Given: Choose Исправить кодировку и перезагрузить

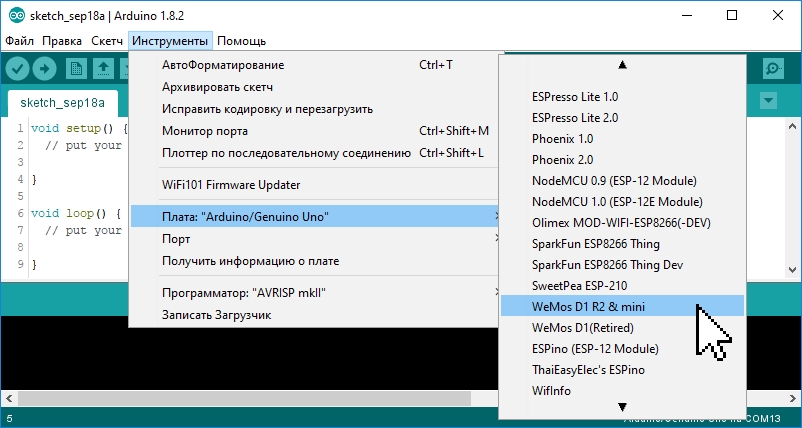Looking at the screenshot, I should pos(315,109).
